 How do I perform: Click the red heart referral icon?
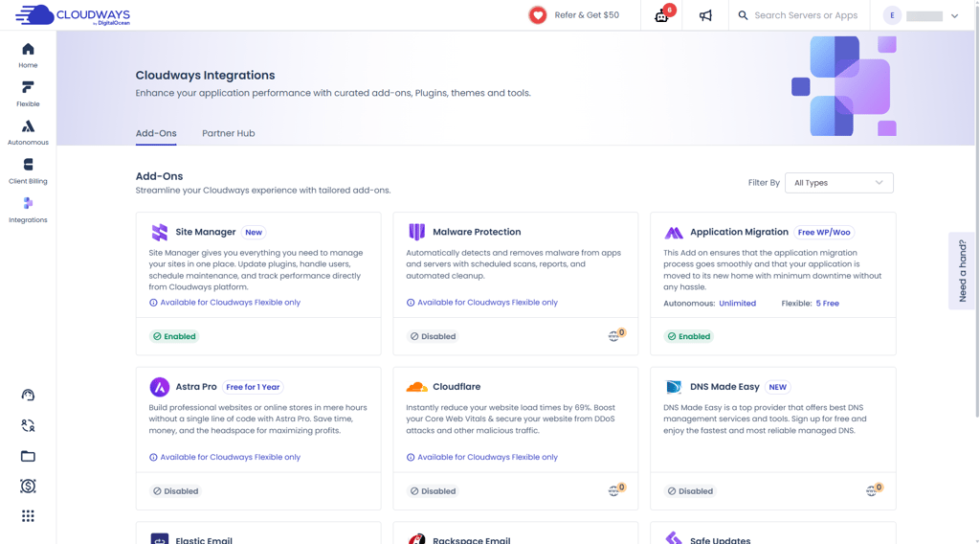(x=538, y=15)
